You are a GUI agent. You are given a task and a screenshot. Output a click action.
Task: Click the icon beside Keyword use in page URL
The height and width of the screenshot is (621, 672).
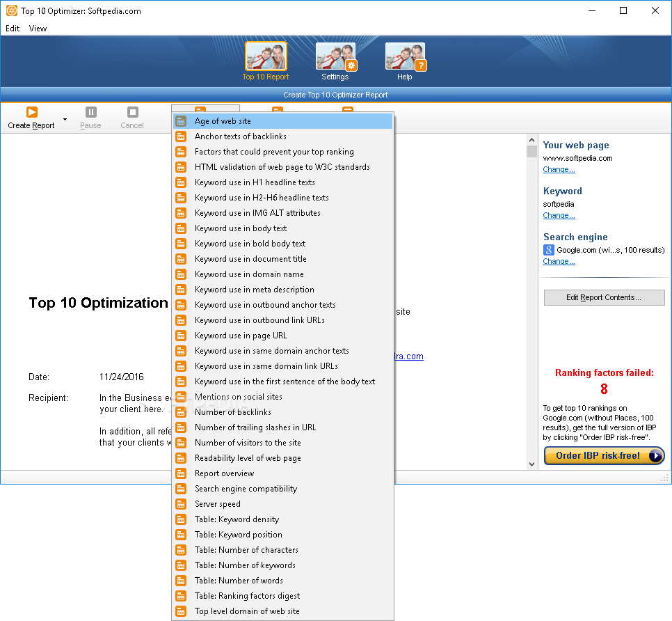pyautogui.click(x=181, y=336)
